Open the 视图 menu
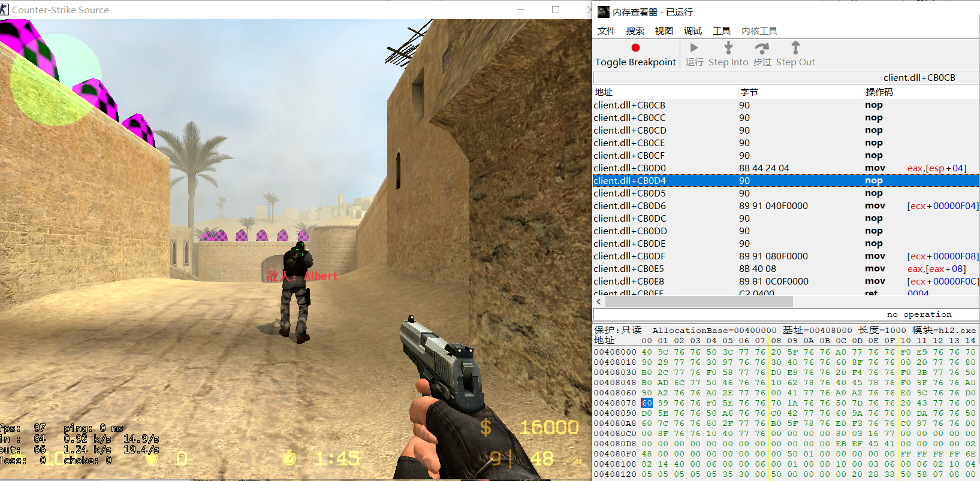The height and width of the screenshot is (481, 980). (x=664, y=31)
